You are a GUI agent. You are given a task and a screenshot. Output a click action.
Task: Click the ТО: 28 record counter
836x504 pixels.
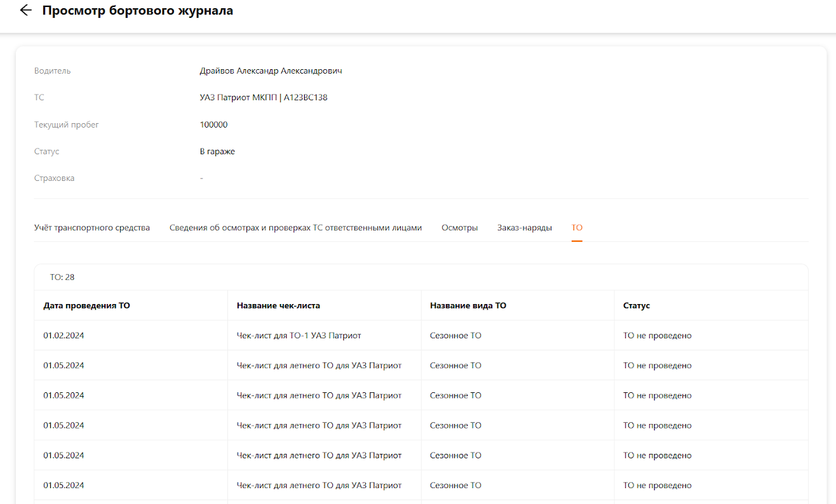[62, 277]
